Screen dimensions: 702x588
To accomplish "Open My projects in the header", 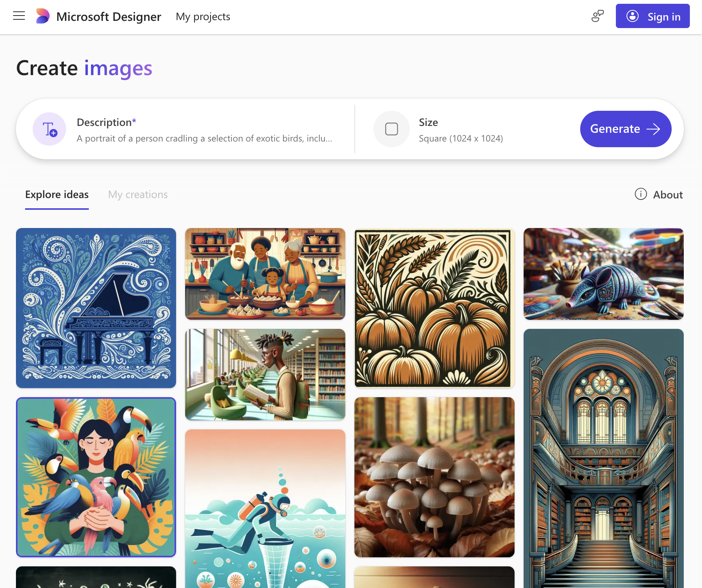I will point(203,17).
